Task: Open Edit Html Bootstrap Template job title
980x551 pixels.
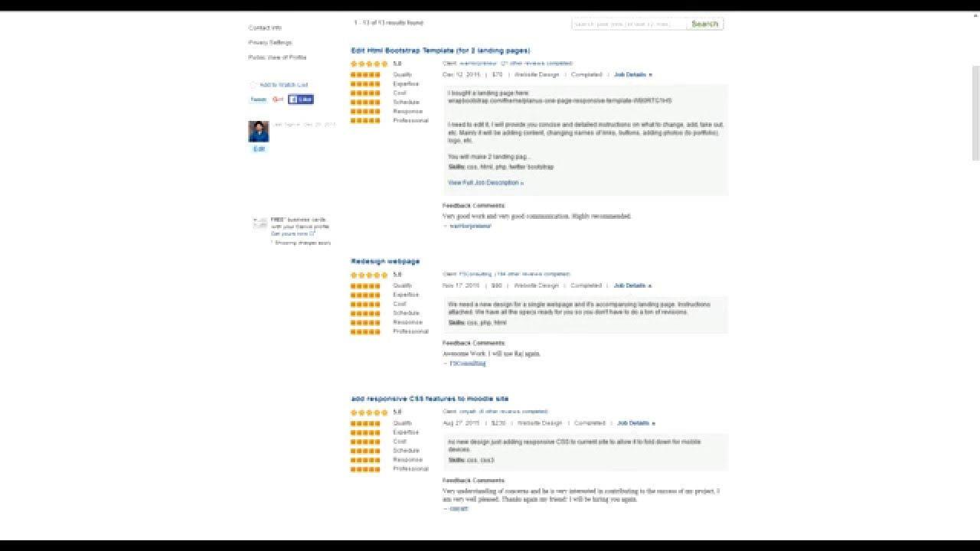Action: click(440, 51)
